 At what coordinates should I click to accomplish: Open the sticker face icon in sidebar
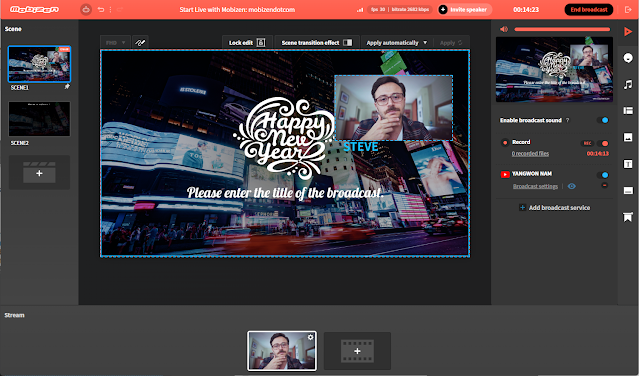click(x=628, y=58)
